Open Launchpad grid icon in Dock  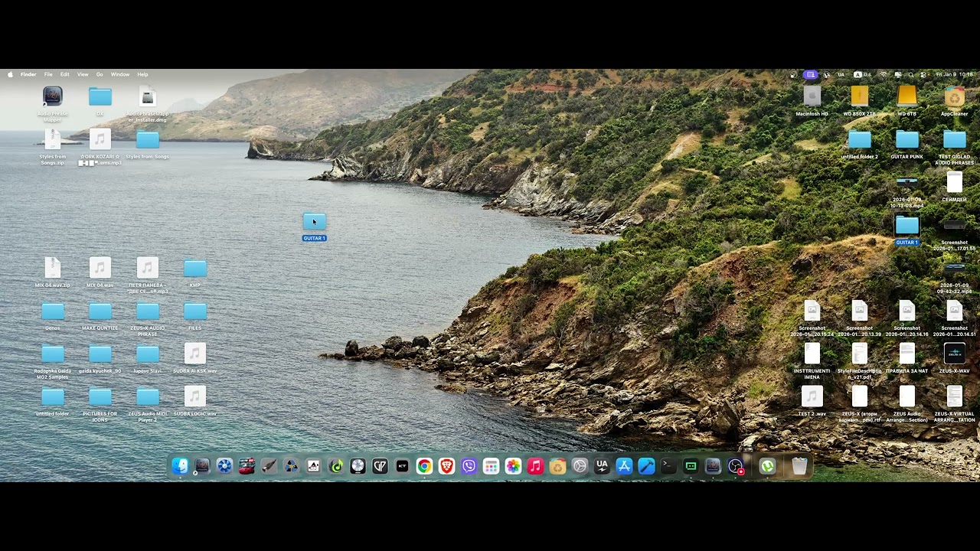(x=491, y=466)
